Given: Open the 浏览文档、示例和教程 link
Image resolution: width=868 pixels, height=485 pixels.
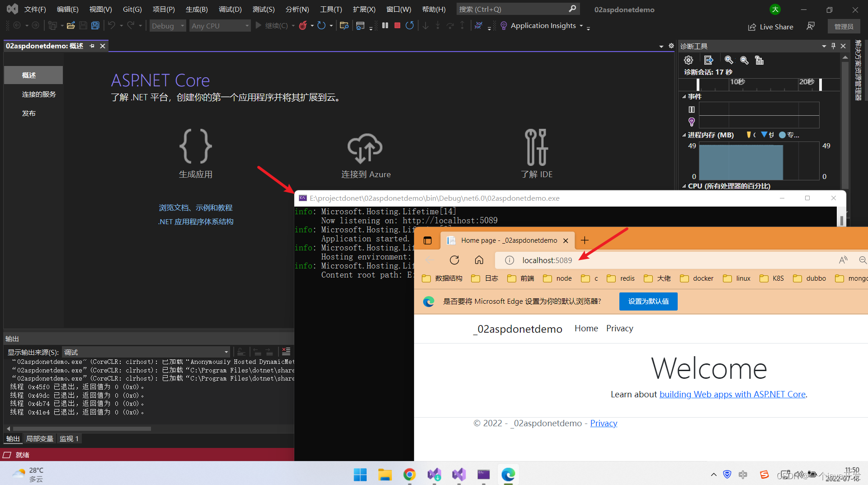Looking at the screenshot, I should tap(196, 207).
